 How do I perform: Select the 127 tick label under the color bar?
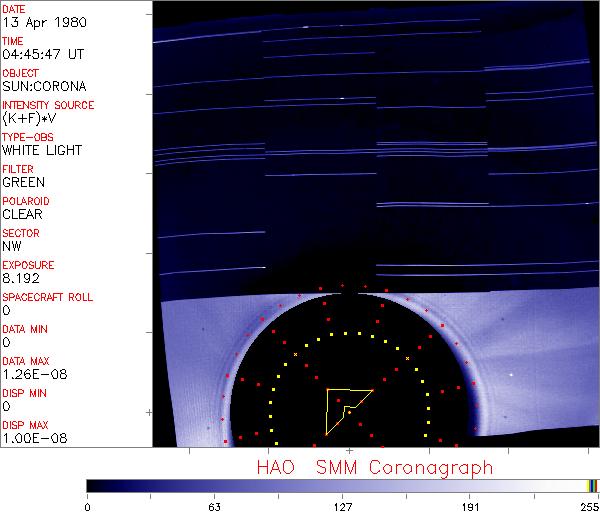(343, 504)
